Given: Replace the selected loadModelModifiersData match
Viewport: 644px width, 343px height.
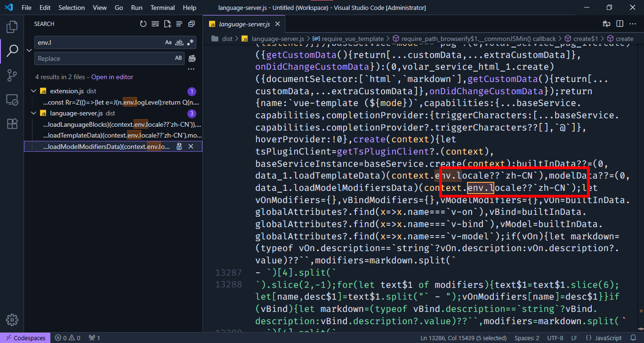Looking at the screenshot, I should (179, 147).
